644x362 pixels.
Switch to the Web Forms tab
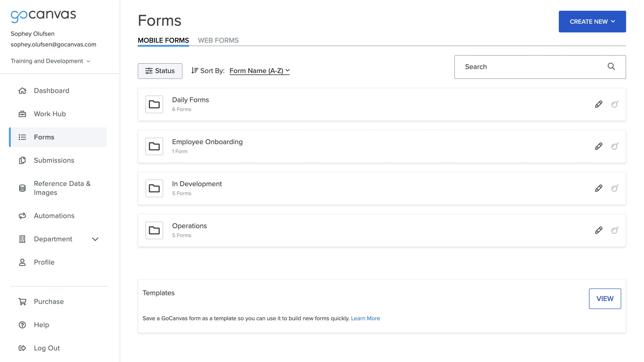pyautogui.click(x=218, y=40)
